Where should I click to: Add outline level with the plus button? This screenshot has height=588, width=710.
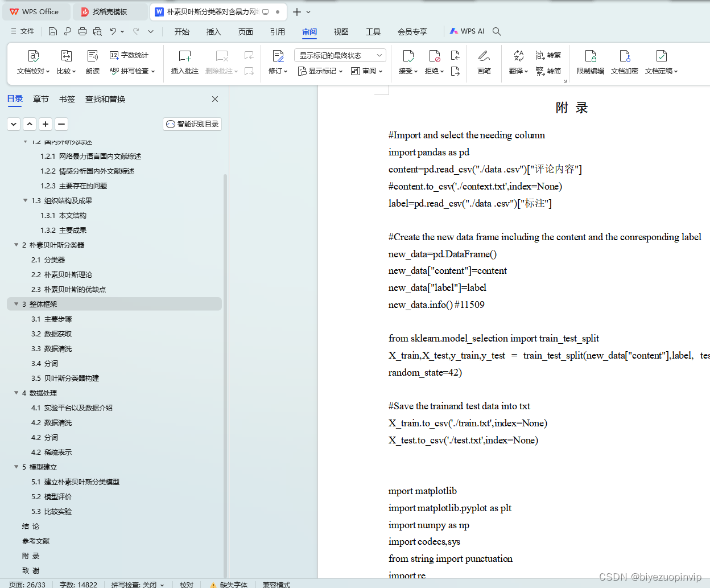coord(46,124)
